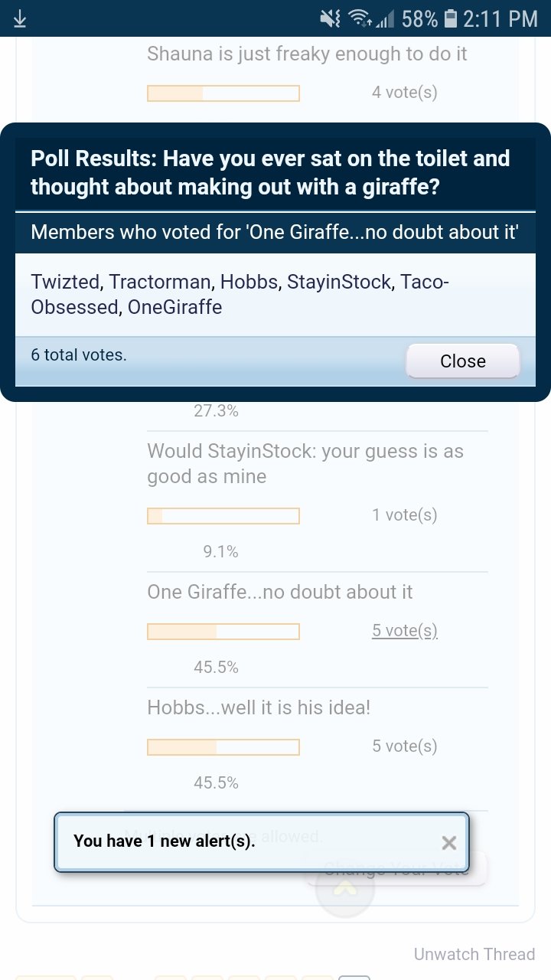Tap the Hobbs option progress bar
Viewport: 551px width, 980px height.
(223, 746)
